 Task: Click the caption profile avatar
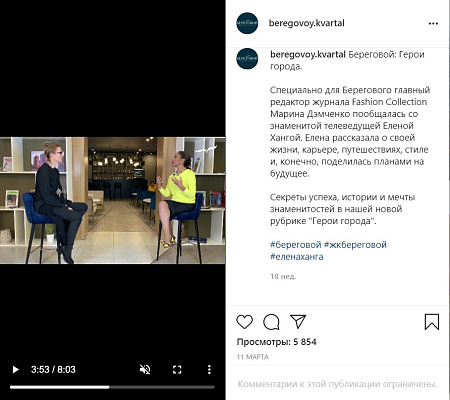coord(247,58)
